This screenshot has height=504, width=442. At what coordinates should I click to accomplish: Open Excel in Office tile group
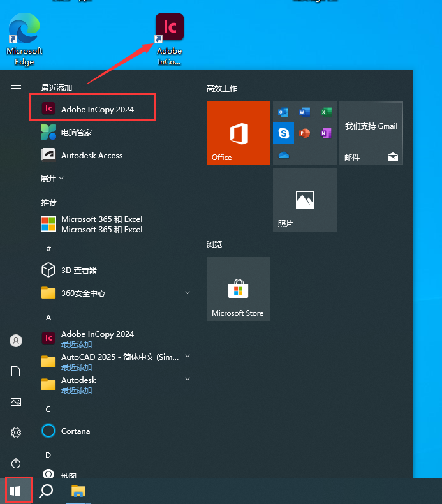point(326,112)
